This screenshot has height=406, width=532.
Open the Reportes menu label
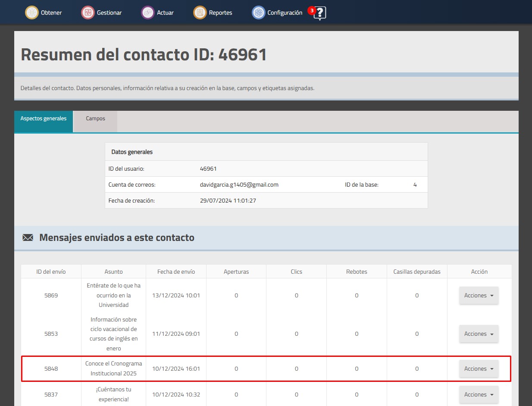coord(221,13)
